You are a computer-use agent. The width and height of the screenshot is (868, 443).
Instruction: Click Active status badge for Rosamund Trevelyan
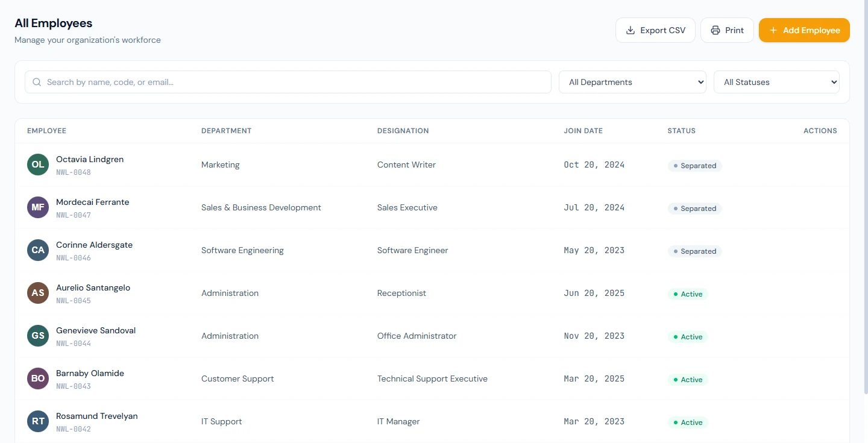688,423
